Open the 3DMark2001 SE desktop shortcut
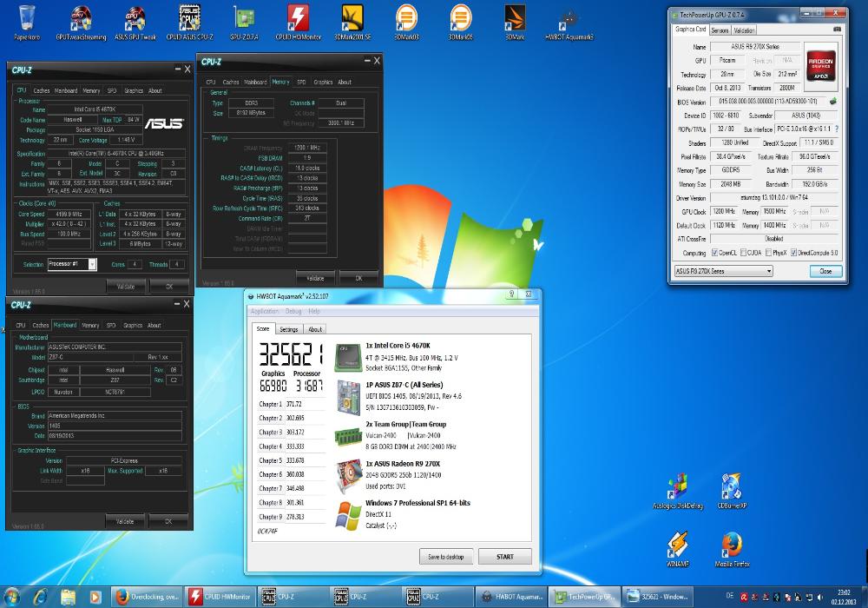Image resolution: width=868 pixels, height=608 pixels. point(352,23)
